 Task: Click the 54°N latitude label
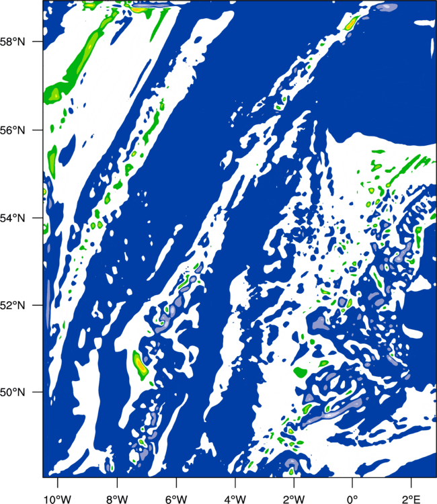(x=13, y=218)
